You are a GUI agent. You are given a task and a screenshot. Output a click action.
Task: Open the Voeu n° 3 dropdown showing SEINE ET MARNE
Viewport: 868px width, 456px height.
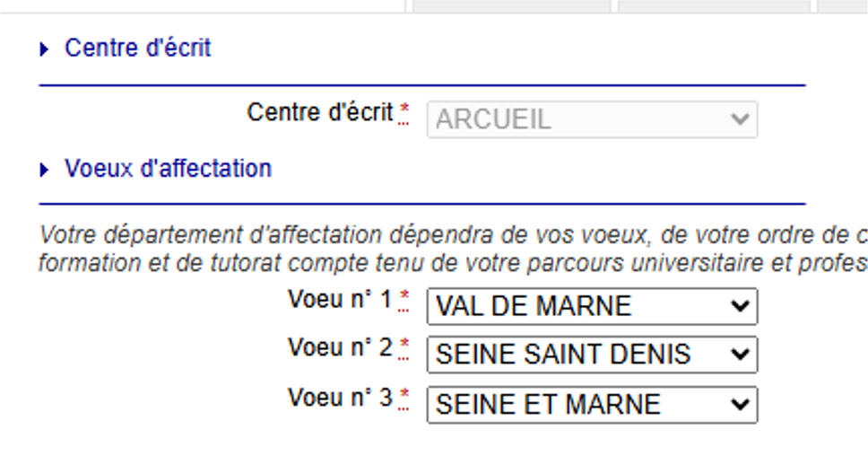(x=592, y=404)
